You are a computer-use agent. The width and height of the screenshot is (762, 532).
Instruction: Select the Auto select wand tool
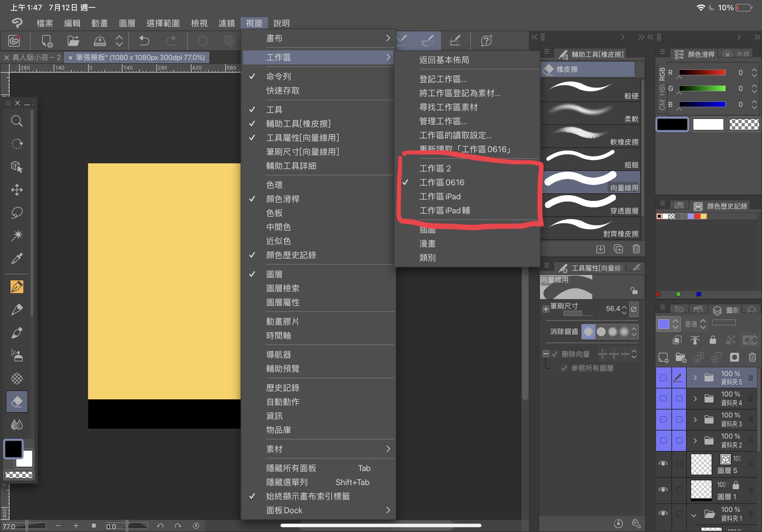click(x=17, y=235)
